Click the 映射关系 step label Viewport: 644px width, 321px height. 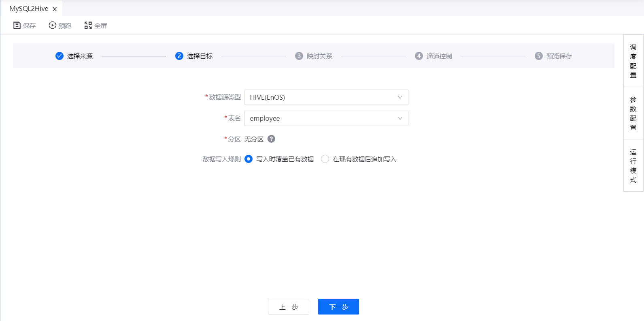point(320,56)
